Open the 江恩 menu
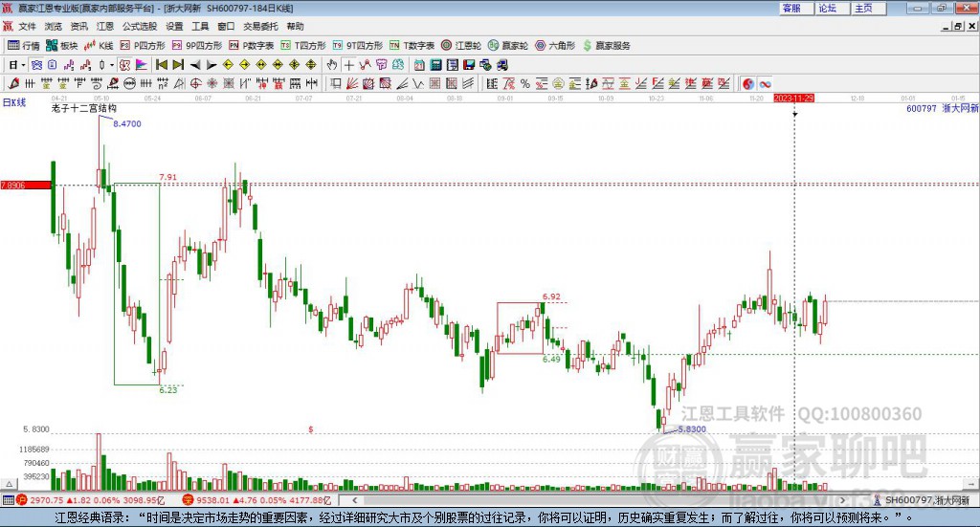Image resolution: width=980 pixels, height=527 pixels. point(105,26)
